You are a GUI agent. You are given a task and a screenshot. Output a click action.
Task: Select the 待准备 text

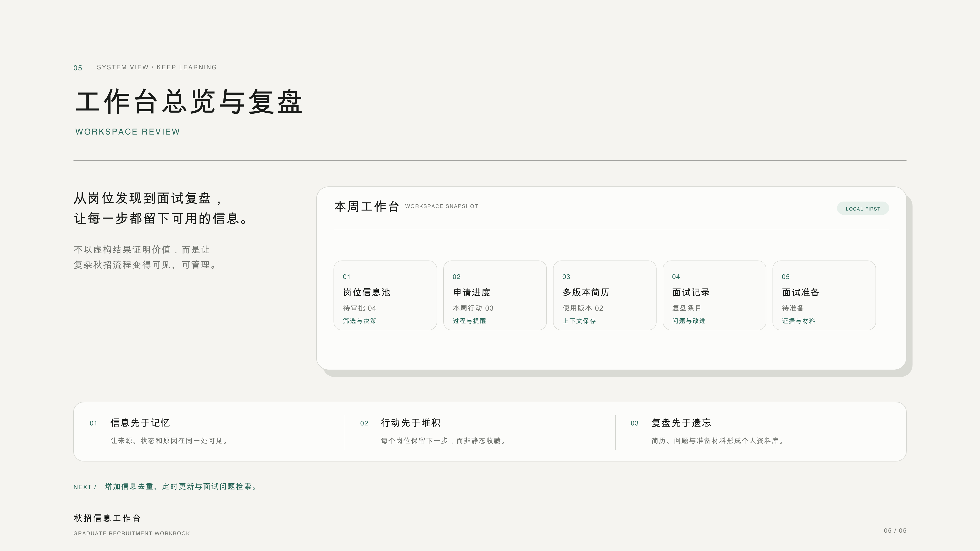(x=793, y=308)
